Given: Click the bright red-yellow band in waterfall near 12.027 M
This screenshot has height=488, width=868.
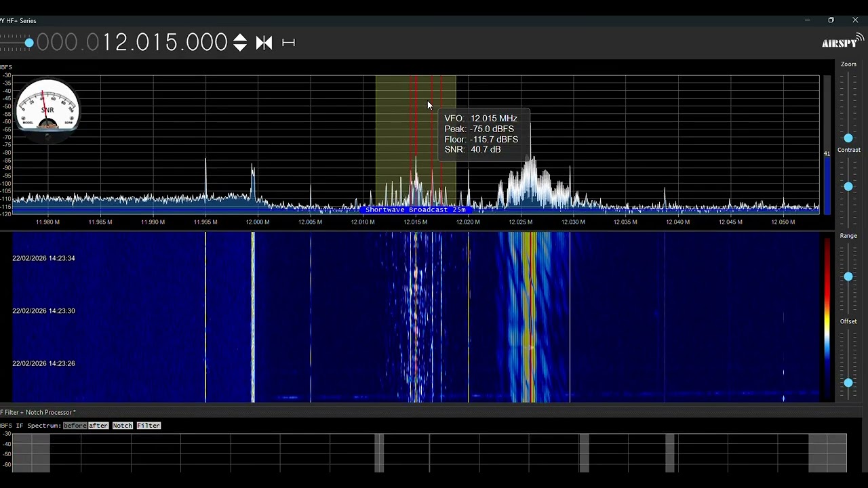Looking at the screenshot, I should 529,317.
